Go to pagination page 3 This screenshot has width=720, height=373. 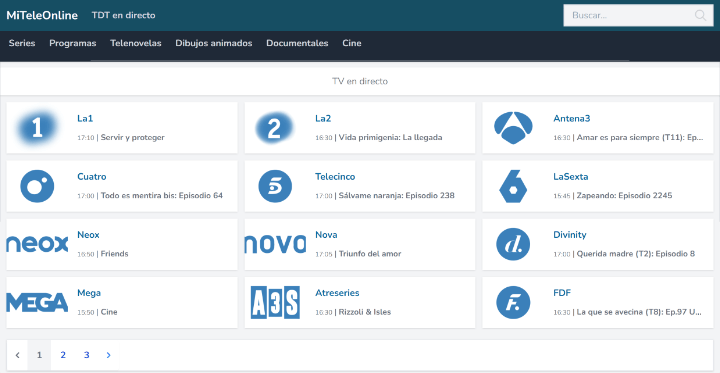pyautogui.click(x=86, y=355)
